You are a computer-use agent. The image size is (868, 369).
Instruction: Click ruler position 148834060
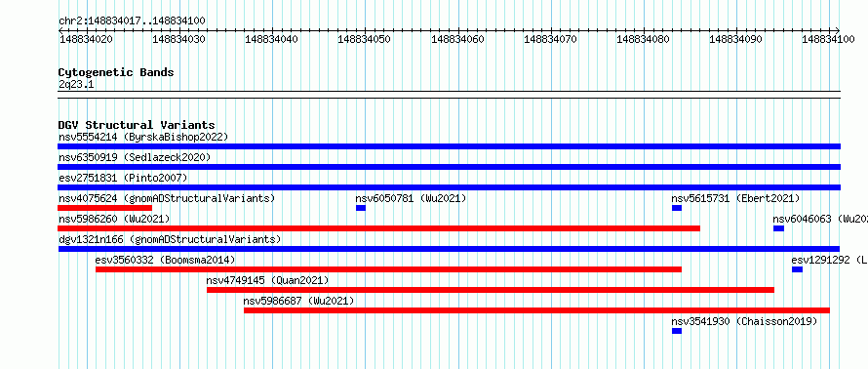point(457,39)
